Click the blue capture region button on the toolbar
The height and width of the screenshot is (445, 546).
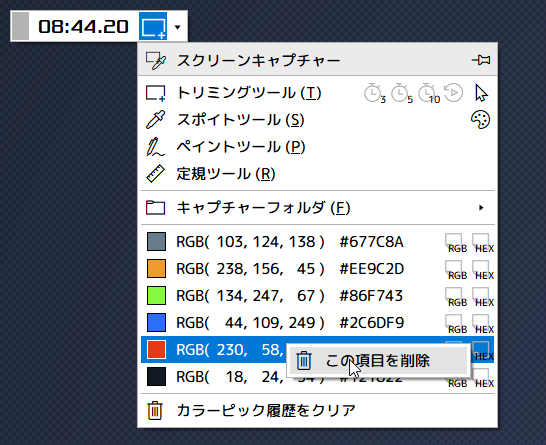pyautogui.click(x=153, y=26)
